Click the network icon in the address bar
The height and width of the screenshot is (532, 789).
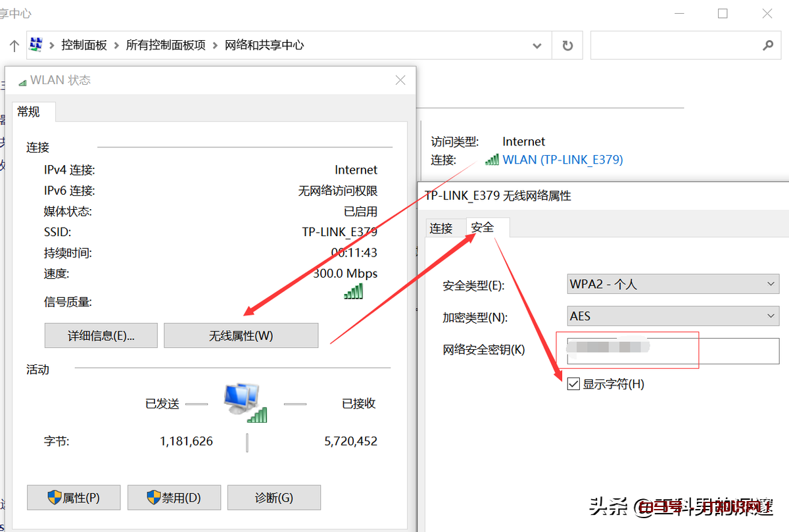point(37,44)
